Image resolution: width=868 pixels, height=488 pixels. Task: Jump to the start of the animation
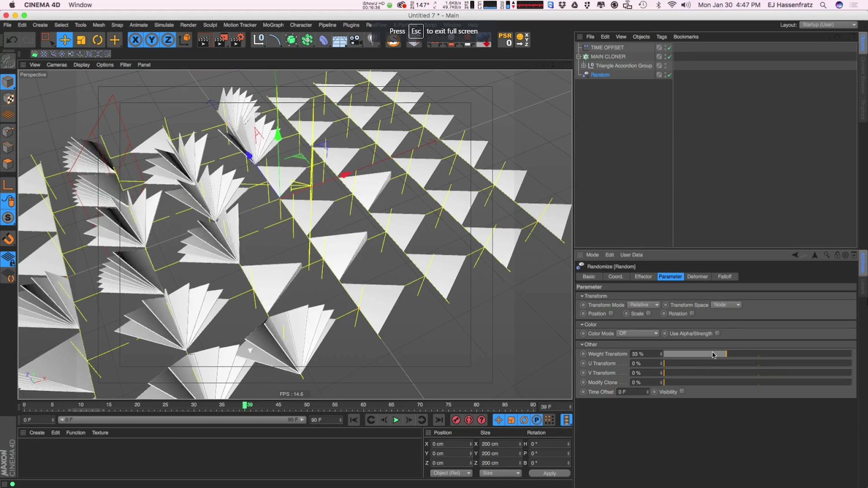click(354, 420)
